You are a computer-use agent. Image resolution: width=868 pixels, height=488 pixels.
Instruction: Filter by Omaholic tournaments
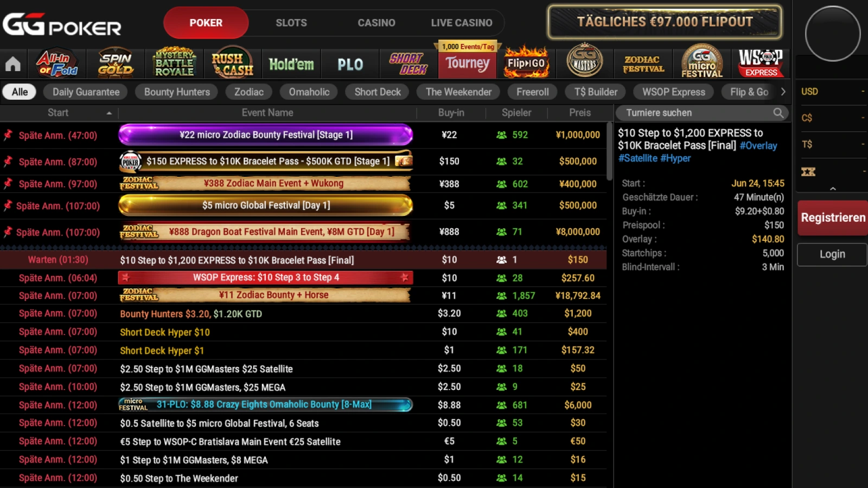click(309, 92)
